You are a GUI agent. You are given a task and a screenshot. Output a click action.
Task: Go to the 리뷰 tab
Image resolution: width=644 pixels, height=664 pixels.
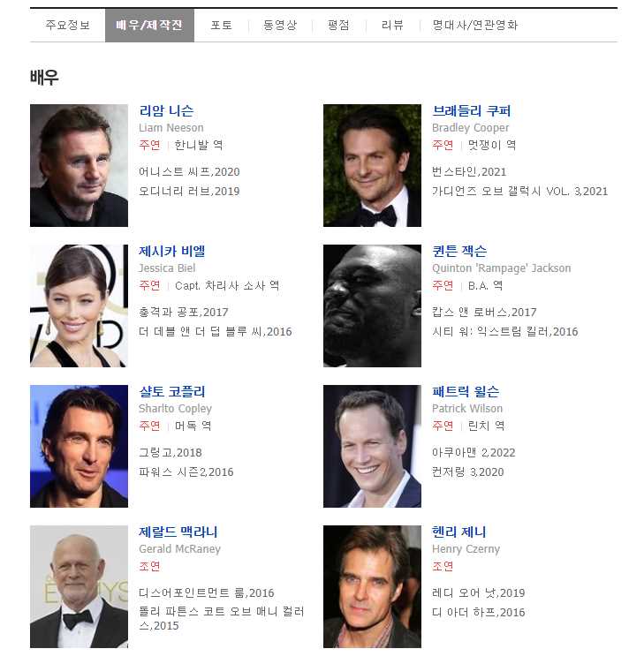click(x=392, y=25)
